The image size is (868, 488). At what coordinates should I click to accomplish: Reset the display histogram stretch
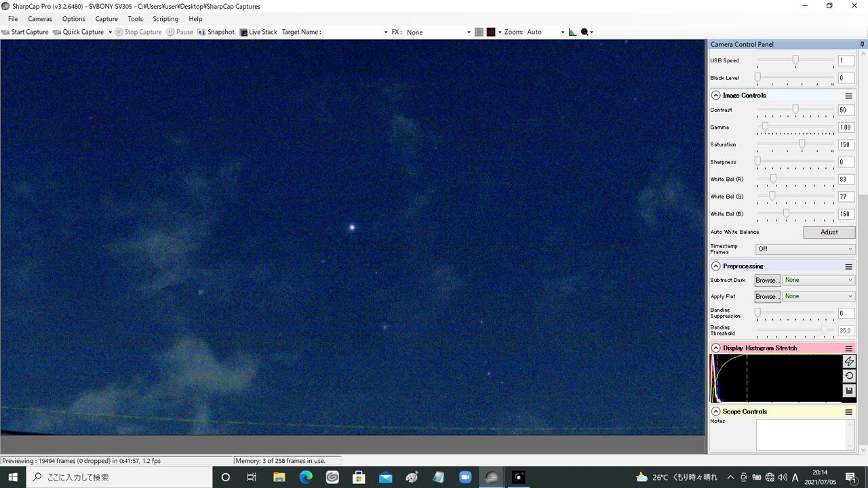[x=849, y=375]
